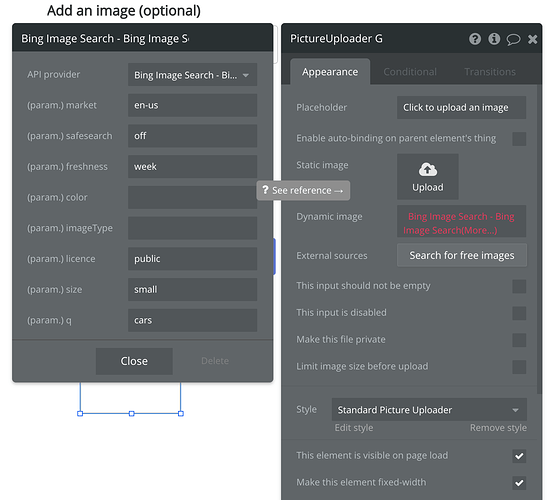Click the PictureUploader G title text

pyautogui.click(x=336, y=38)
